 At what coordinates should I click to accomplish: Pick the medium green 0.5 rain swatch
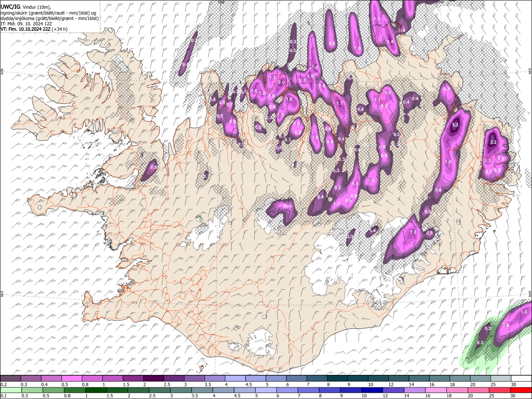coord(53,390)
